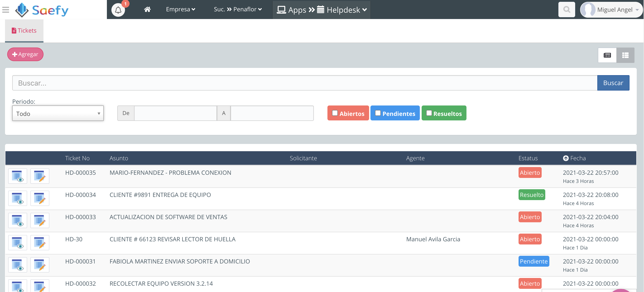The width and height of the screenshot is (644, 292).
Task: Click the magnifier search icon in top bar
Action: pyautogui.click(x=567, y=10)
